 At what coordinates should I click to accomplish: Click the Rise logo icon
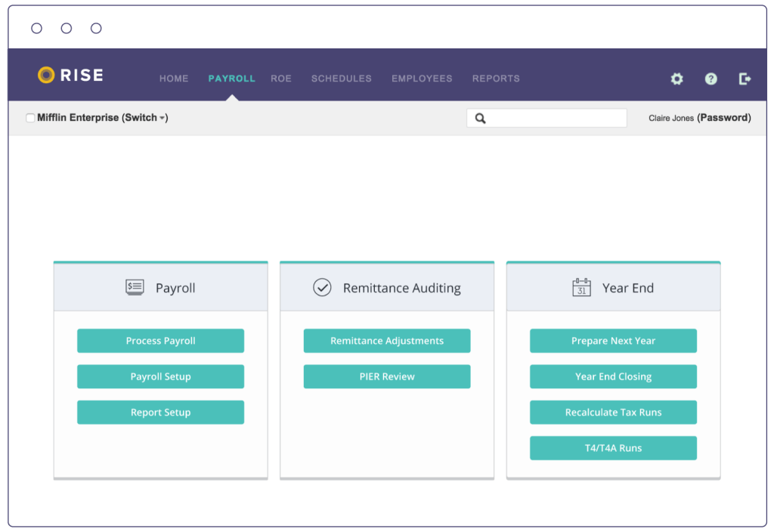click(46, 75)
